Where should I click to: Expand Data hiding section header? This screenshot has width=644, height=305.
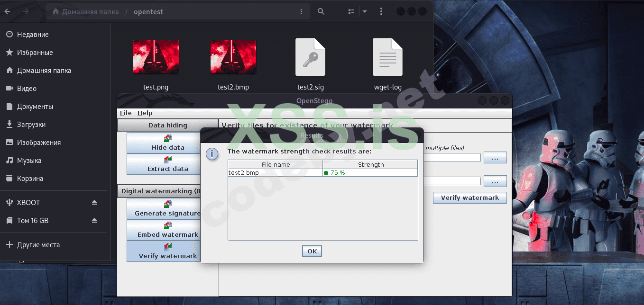(x=167, y=126)
